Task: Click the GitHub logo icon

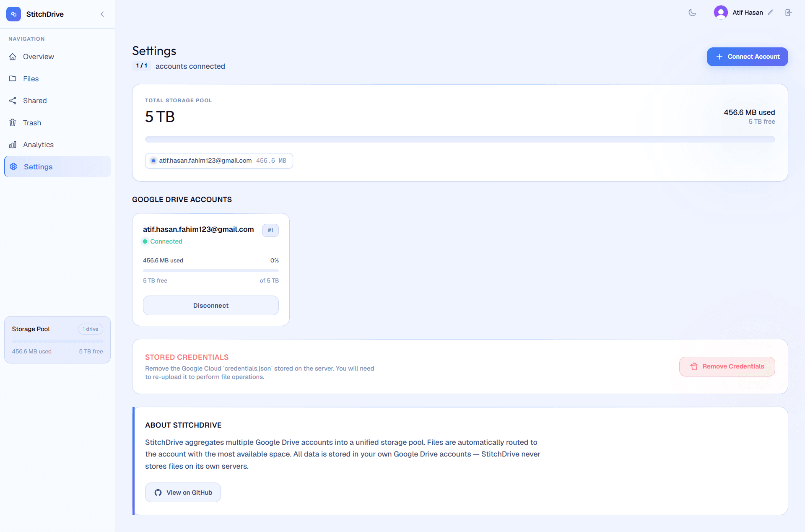Action: [x=158, y=493]
